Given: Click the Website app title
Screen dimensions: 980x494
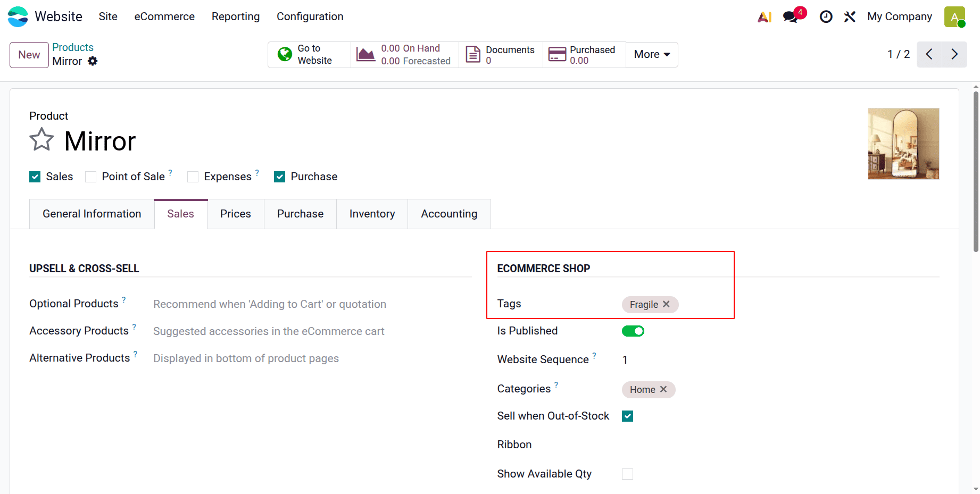Looking at the screenshot, I should click(59, 16).
